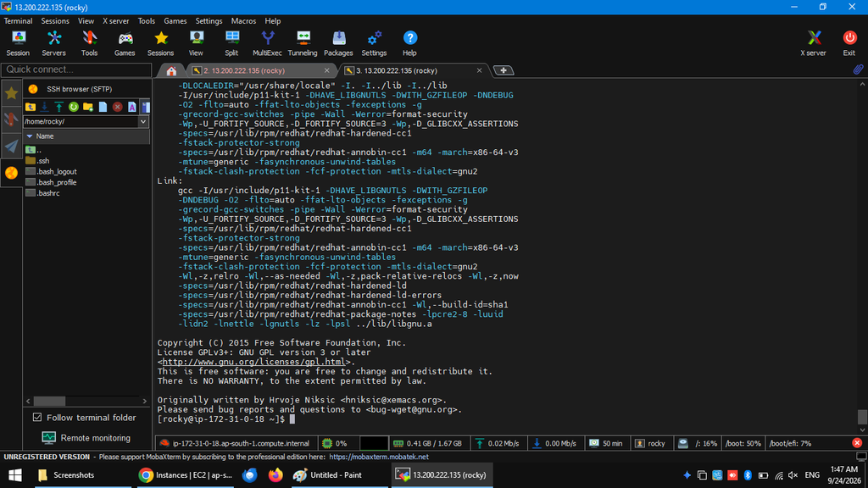This screenshot has width=868, height=488.
Task: Open the MultiExec toolbar icon
Action: pyautogui.click(x=267, y=43)
